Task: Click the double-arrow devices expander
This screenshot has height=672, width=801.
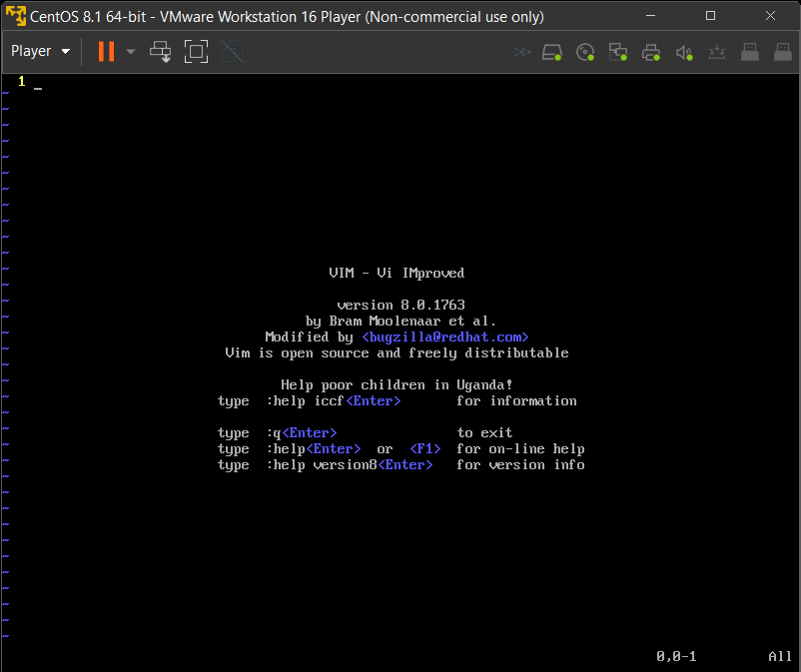Action: (x=522, y=52)
